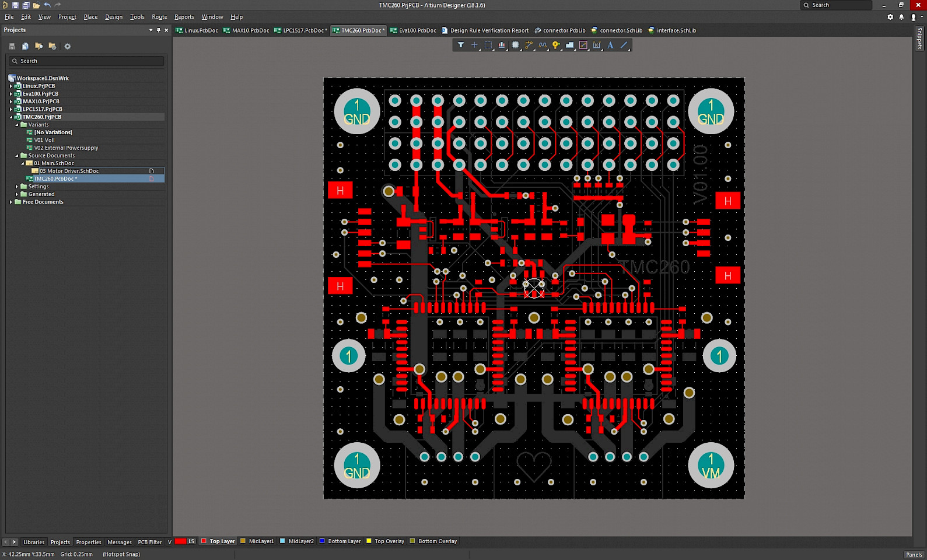The height and width of the screenshot is (560, 927).
Task: Select the Interactive Routing tool
Action: 529,45
